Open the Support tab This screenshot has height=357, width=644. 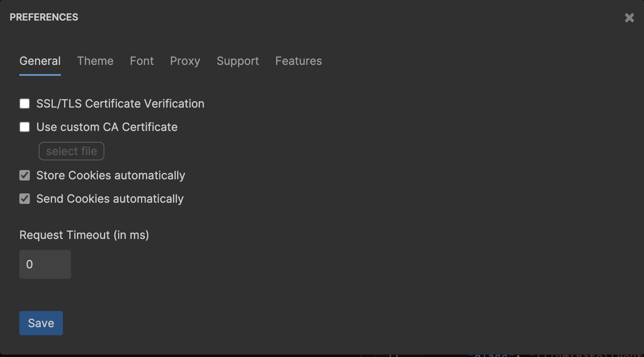tap(237, 61)
